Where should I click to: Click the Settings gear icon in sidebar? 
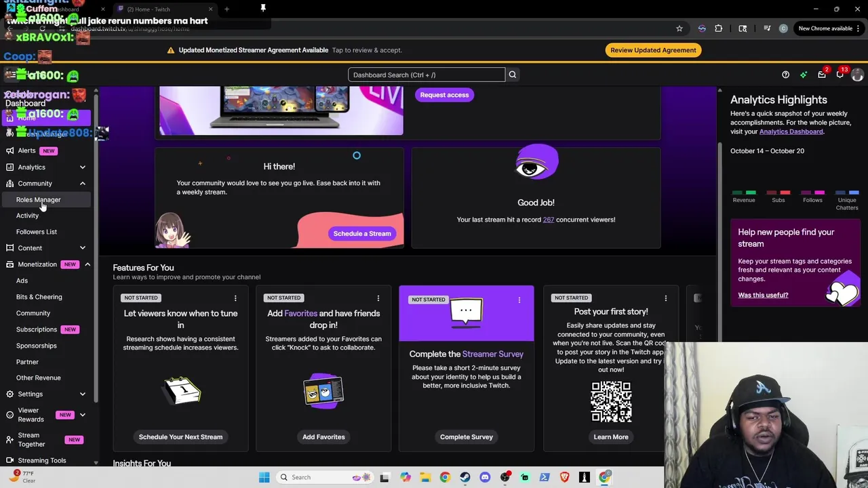coord(9,394)
